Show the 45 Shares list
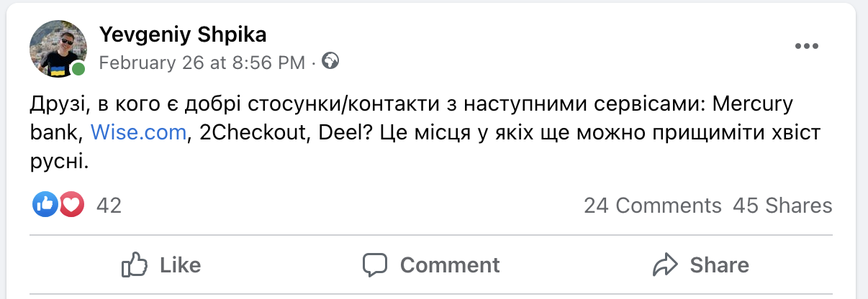 (x=782, y=206)
